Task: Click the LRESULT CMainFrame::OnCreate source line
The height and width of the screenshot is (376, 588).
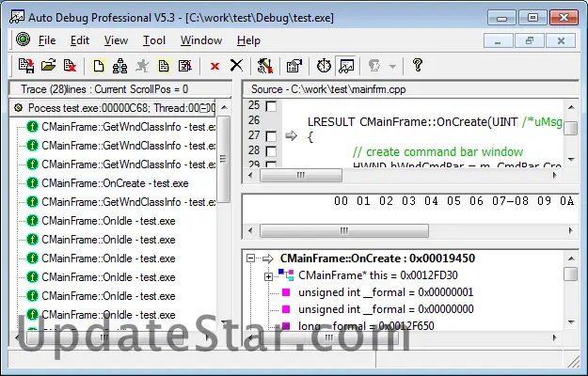Action: (x=435, y=121)
